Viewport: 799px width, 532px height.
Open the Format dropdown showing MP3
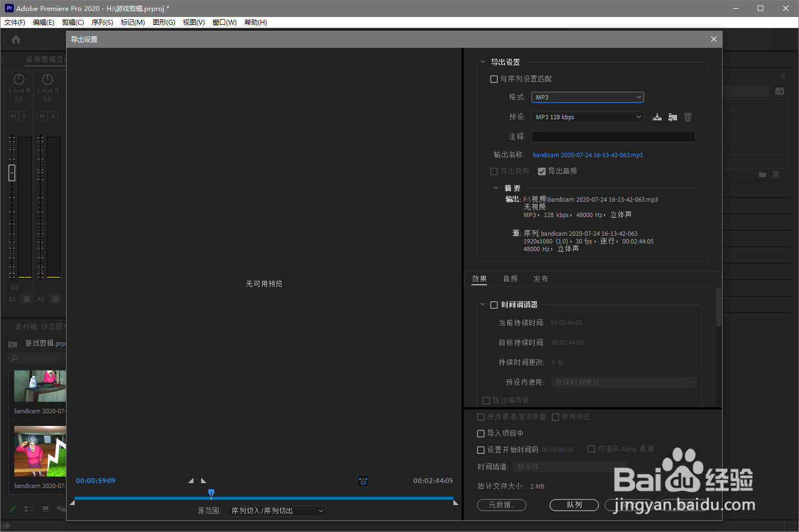click(587, 97)
